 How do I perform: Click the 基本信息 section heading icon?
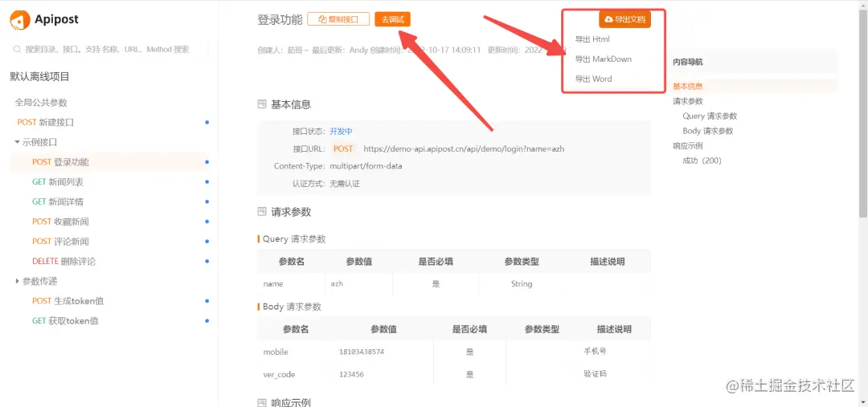point(262,104)
